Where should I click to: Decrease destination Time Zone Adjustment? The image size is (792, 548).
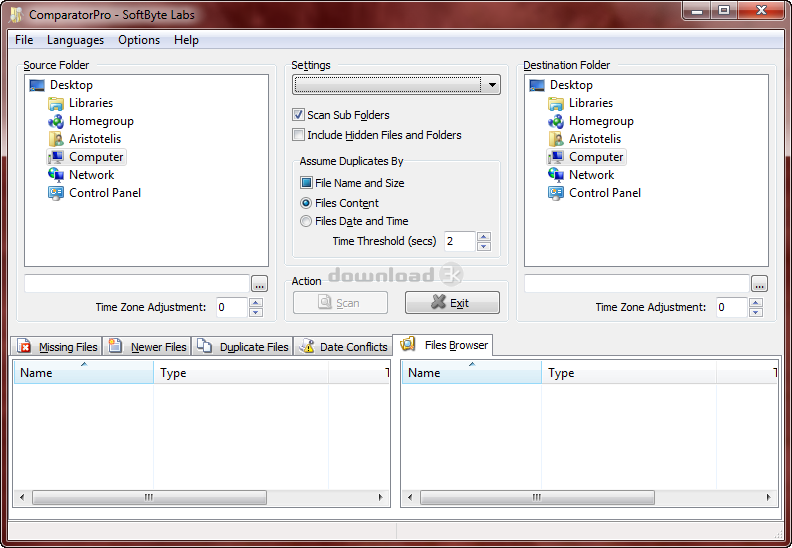pos(756,312)
